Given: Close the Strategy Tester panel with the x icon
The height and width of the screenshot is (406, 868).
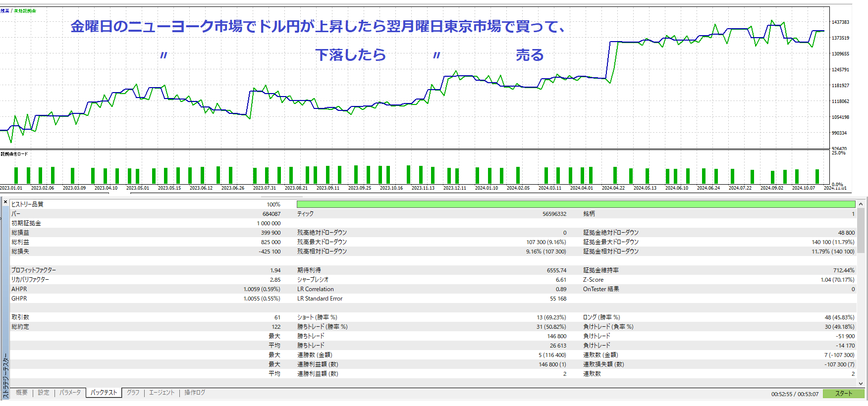Looking at the screenshot, I should (5, 202).
